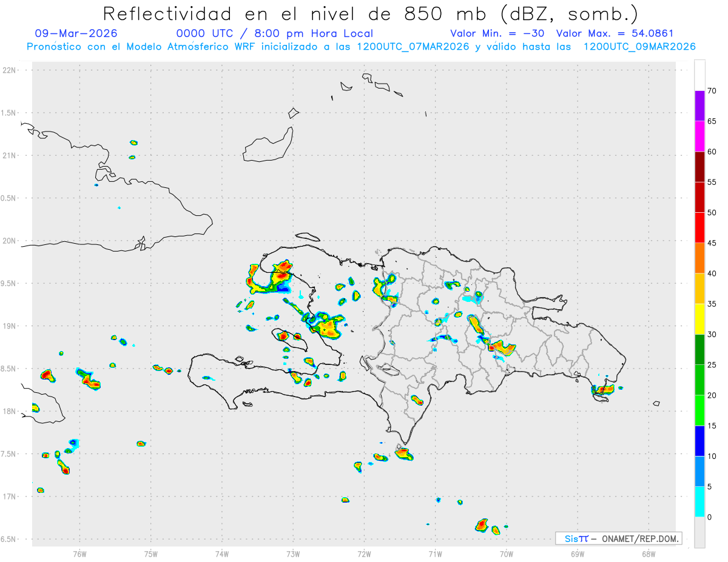This screenshot has height=562, width=728.
Task: Click the color scale label "50"
Action: pyautogui.click(x=712, y=213)
